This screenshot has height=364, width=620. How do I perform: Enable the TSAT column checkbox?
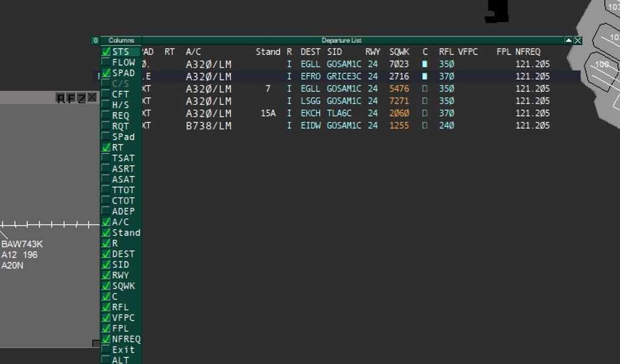coord(107,158)
